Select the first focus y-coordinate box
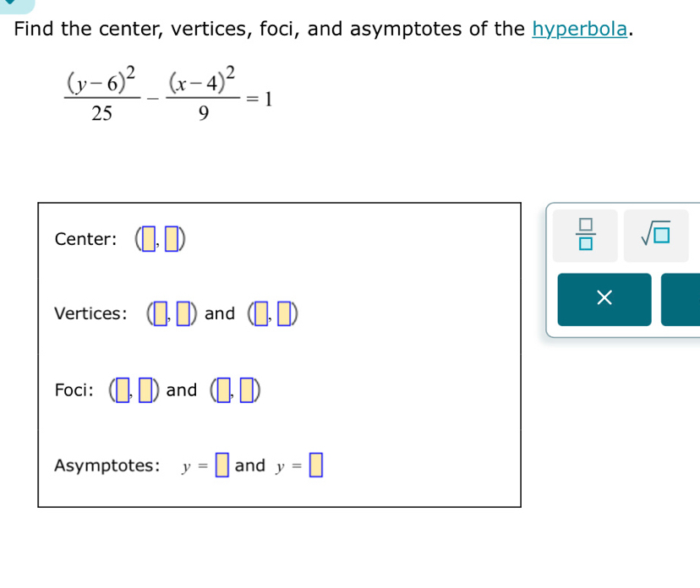Image resolution: width=700 pixels, height=588 pixels. click(146, 391)
